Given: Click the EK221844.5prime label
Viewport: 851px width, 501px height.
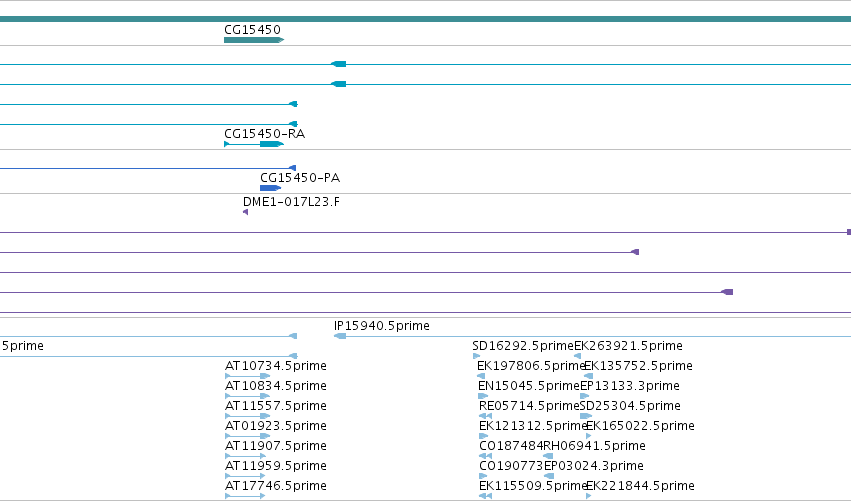Looking at the screenshot, I should point(640,486).
